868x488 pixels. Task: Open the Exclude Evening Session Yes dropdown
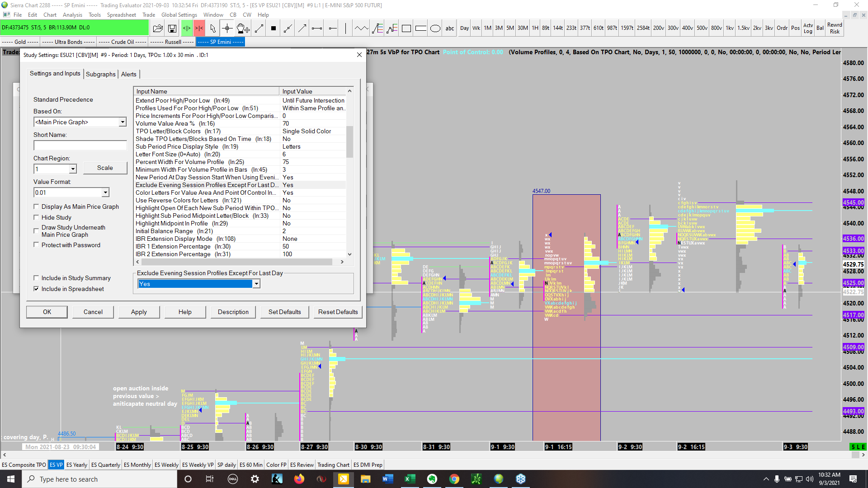pos(256,284)
